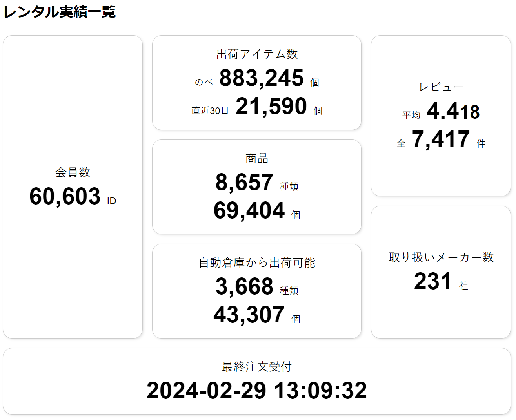Click the timestamp 2024-02-29 13:09:32
Image resolution: width=516 pixels, height=420 pixels.
point(257,391)
